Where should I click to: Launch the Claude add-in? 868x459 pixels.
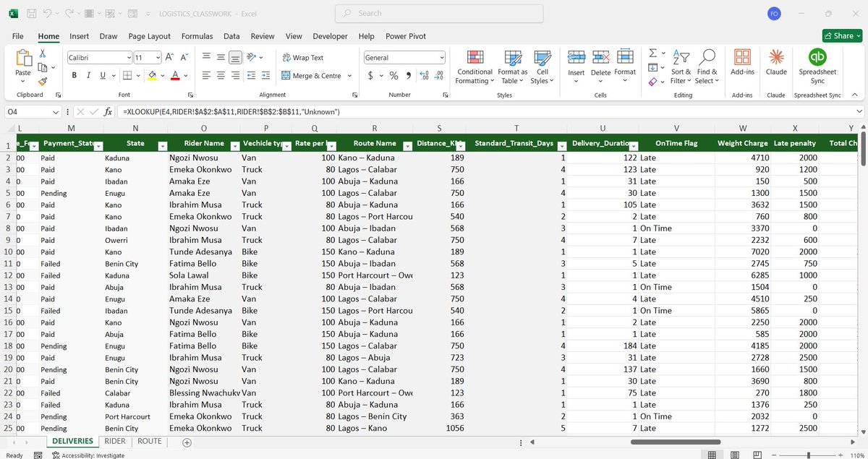pyautogui.click(x=776, y=62)
